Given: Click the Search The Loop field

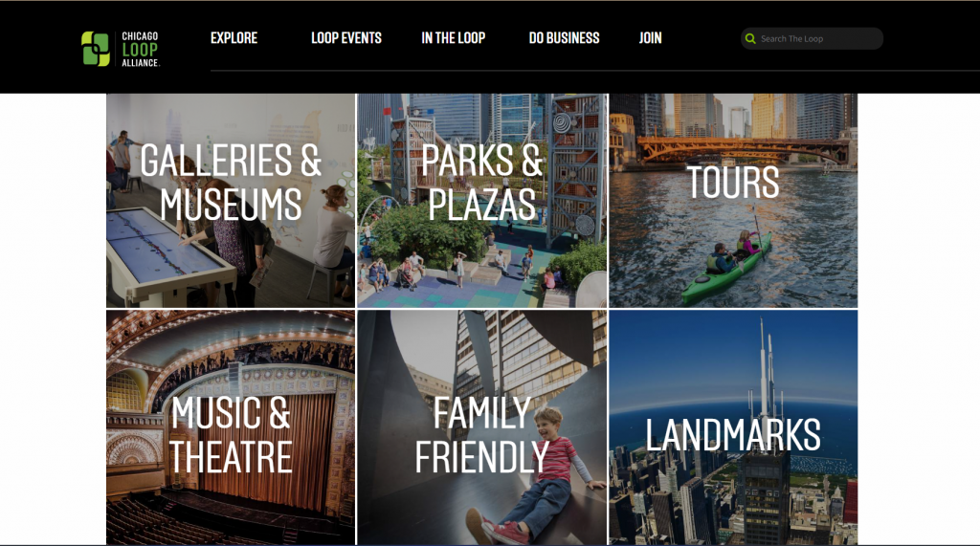Looking at the screenshot, I should (x=812, y=39).
